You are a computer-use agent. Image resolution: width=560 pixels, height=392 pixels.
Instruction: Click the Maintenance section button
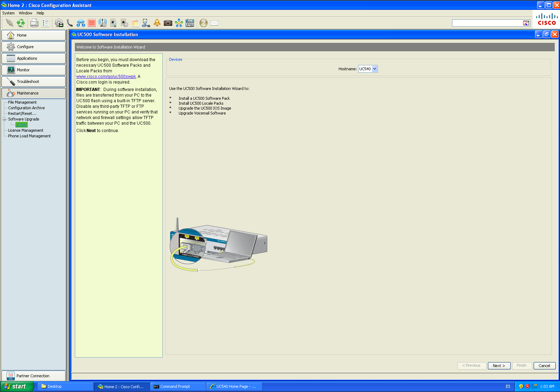pyautogui.click(x=33, y=93)
